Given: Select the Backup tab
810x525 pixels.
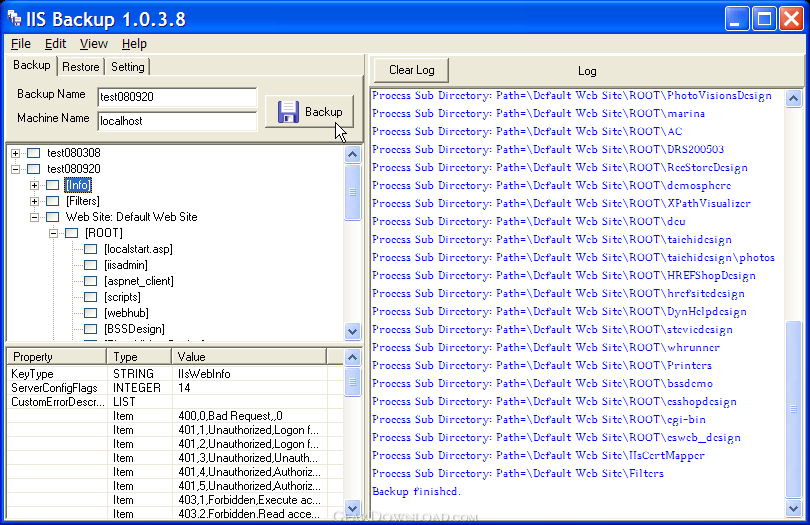Looking at the screenshot, I should click(32, 65).
